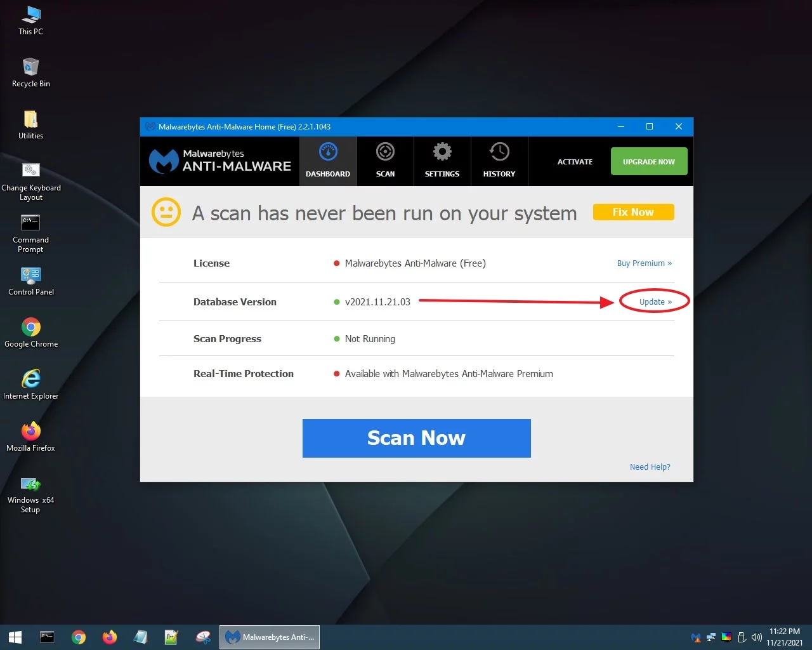Select the Control Panel desktop icon
This screenshot has height=650, width=812.
click(30, 281)
